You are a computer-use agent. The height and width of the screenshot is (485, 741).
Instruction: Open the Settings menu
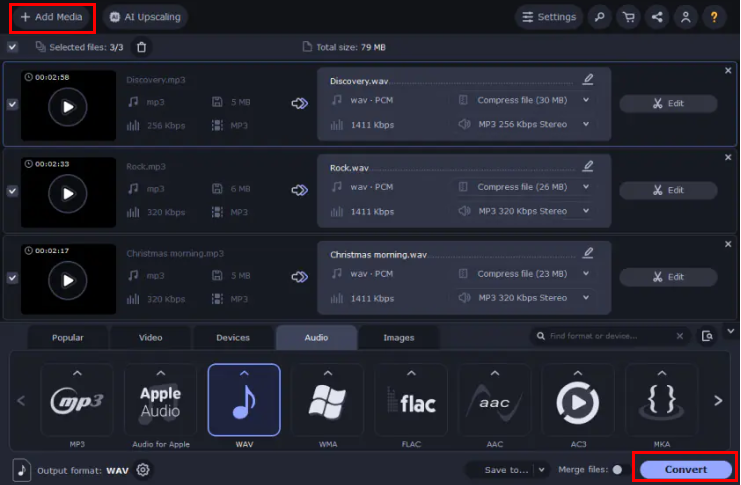549,17
